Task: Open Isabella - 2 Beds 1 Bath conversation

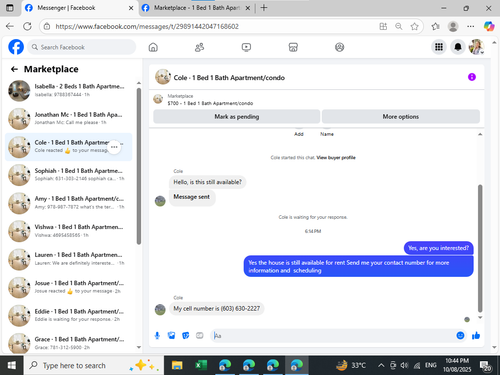Action: 68,90
